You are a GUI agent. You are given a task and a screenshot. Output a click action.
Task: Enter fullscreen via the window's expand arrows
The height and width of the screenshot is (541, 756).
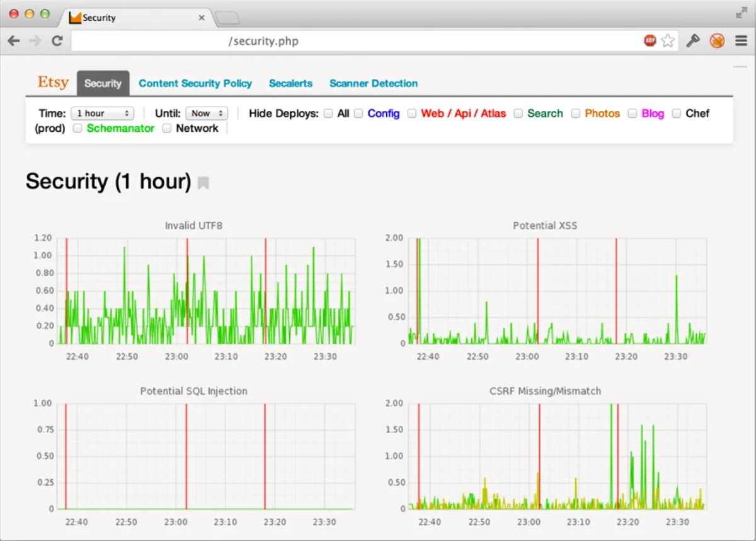pos(741,13)
